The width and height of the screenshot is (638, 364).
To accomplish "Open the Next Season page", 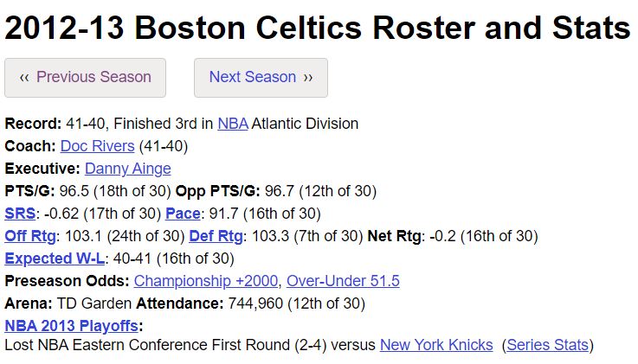I will tap(261, 78).
